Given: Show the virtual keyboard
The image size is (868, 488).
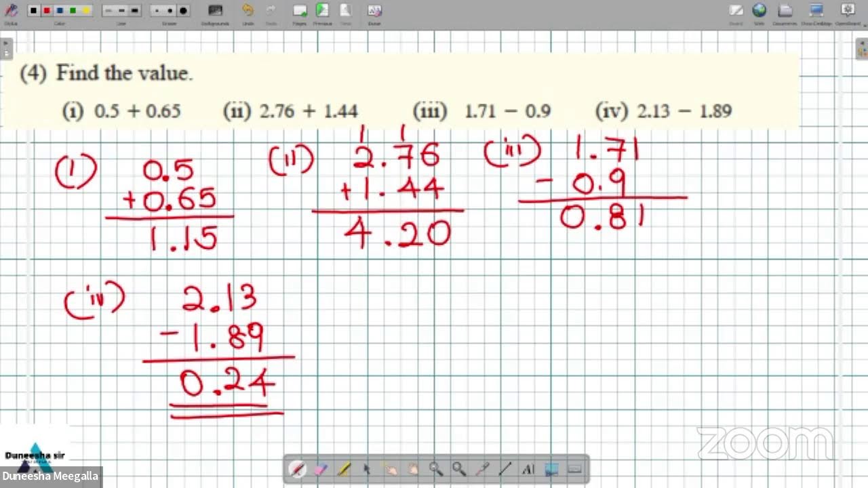Looking at the screenshot, I should [574, 469].
